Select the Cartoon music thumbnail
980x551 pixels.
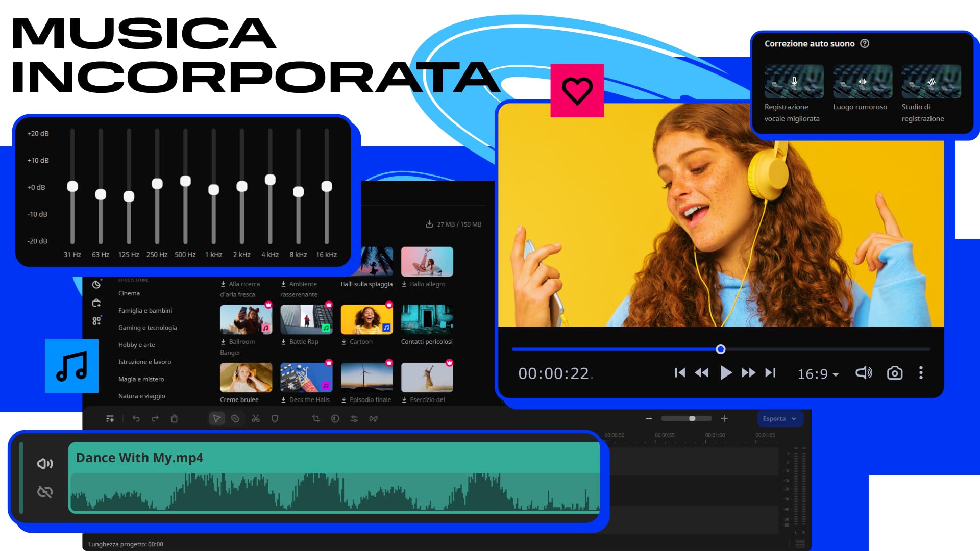[366, 319]
